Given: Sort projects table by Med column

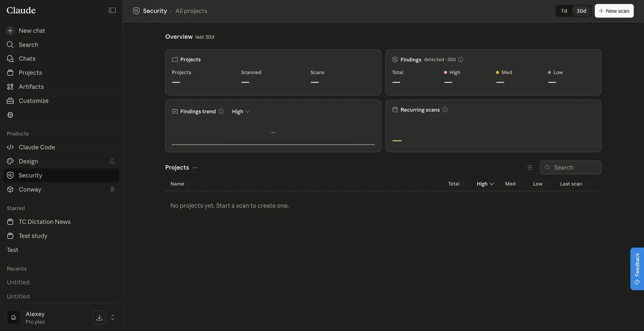Looking at the screenshot, I should [x=513, y=184].
